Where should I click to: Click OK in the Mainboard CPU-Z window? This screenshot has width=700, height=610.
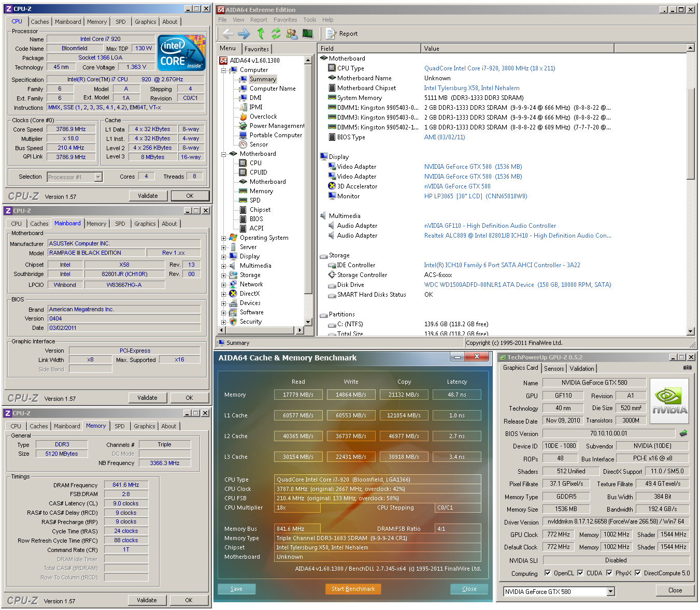coord(189,398)
